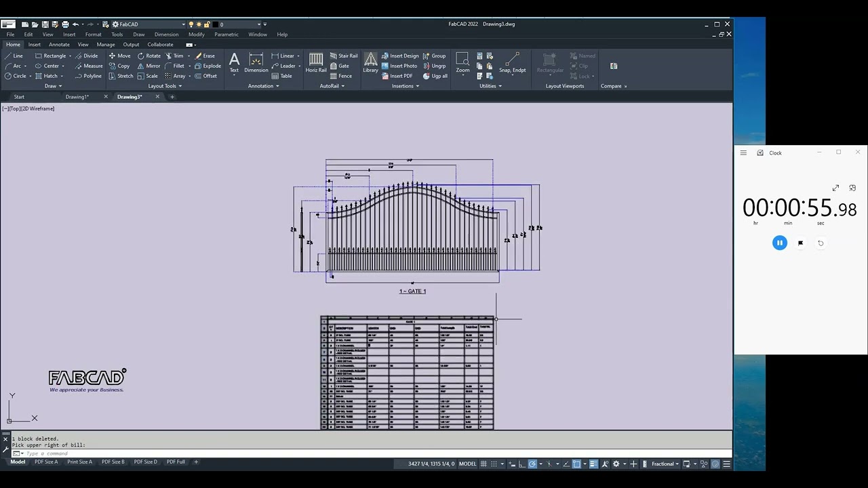Click Insert Design

click(400, 56)
